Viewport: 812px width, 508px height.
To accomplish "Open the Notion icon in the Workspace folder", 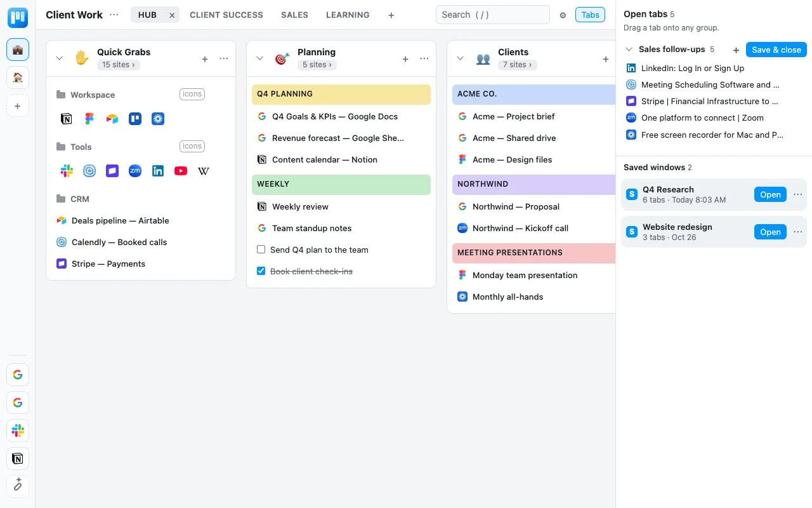I will (x=67, y=119).
